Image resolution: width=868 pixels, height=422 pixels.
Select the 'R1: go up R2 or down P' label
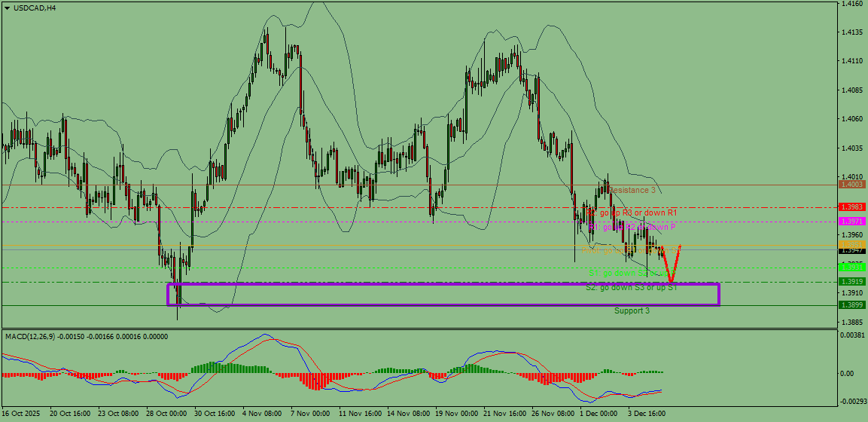pyautogui.click(x=632, y=227)
